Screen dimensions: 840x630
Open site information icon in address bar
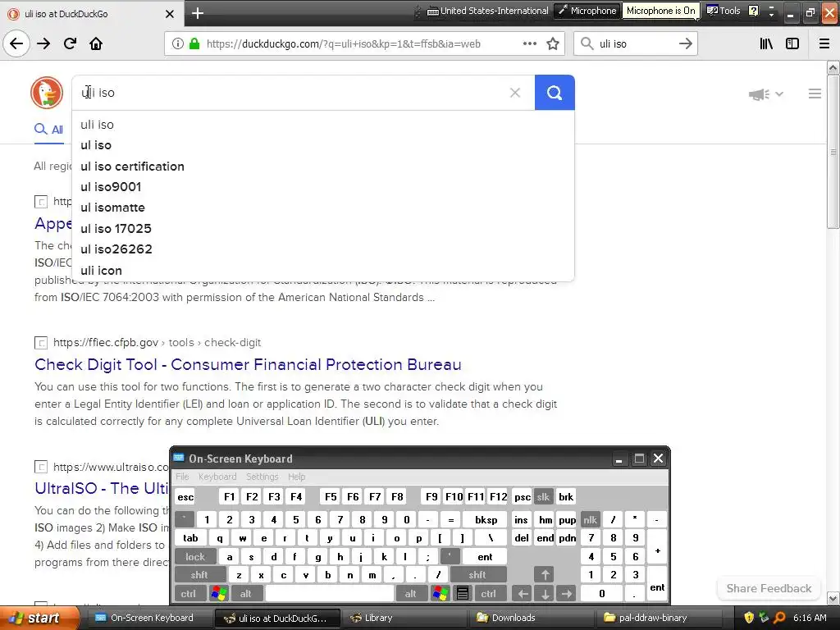point(177,43)
